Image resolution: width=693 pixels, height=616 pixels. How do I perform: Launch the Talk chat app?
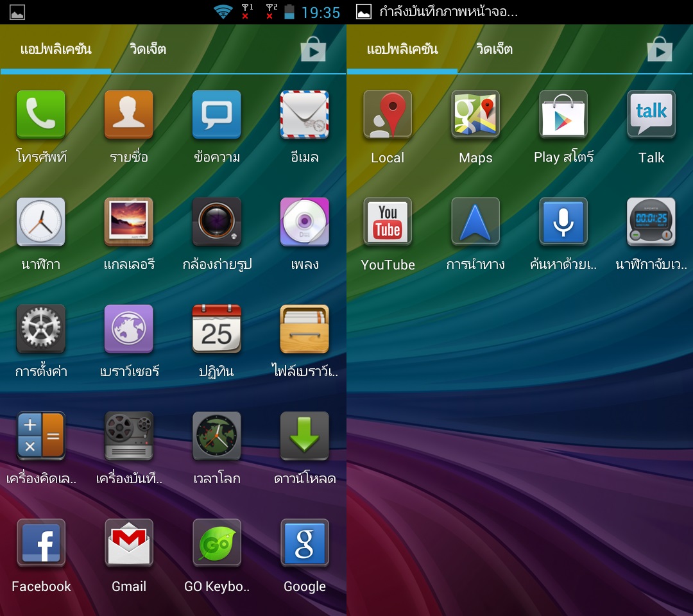(651, 114)
